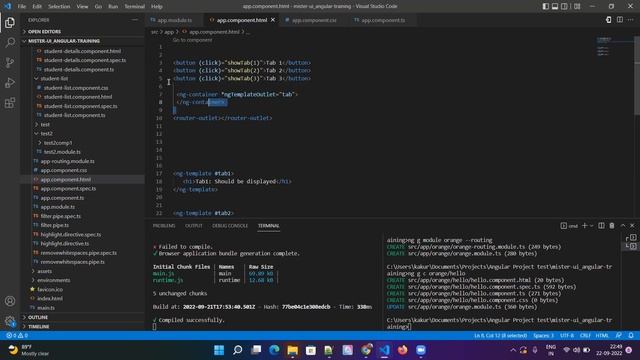Image resolution: width=640 pixels, height=360 pixels.
Task: Switch to app.component.ts editor tab
Action: 383,20
